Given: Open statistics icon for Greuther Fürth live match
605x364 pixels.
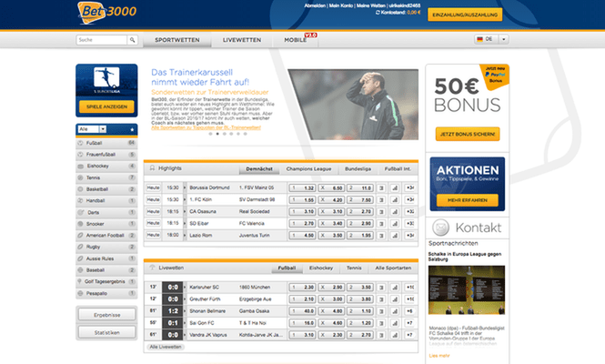Looking at the screenshot, I should pyautogui.click(x=395, y=299).
